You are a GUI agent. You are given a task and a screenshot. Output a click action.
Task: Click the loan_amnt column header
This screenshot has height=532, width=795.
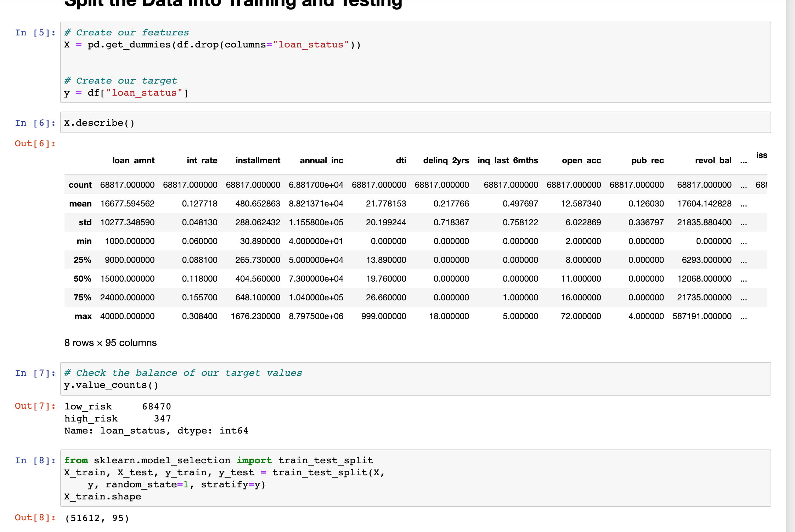click(133, 160)
